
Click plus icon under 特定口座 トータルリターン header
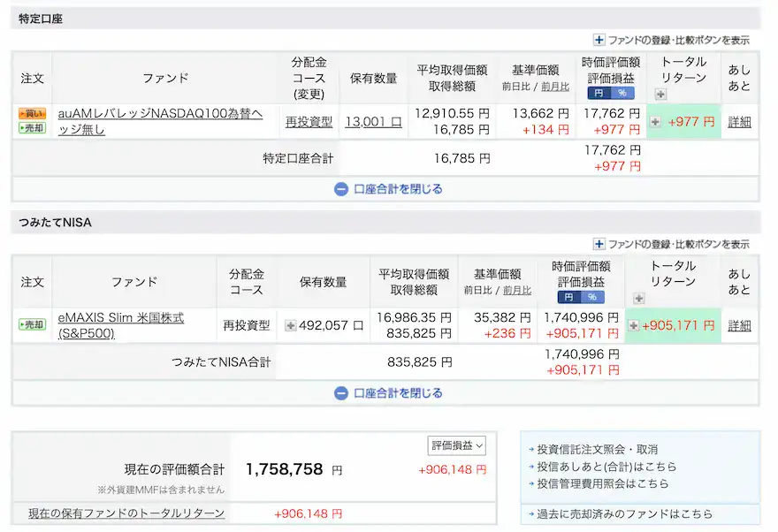660,94
